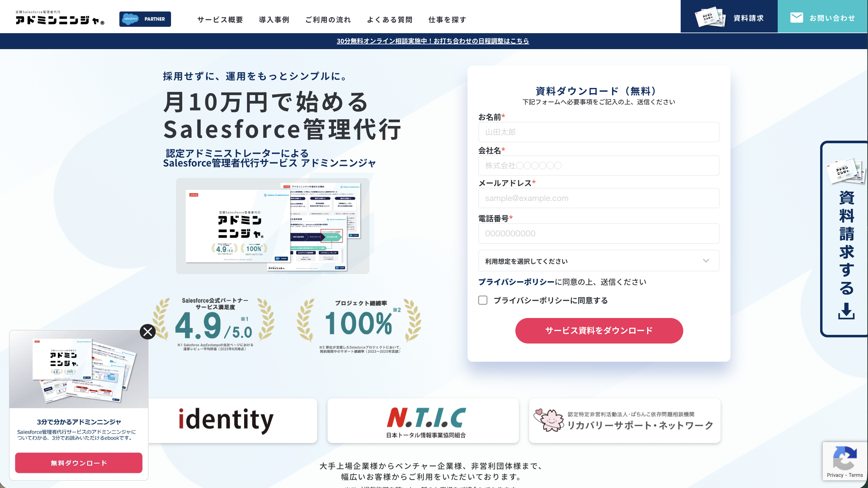Open the 利用想定を選択してください dropdown
The height and width of the screenshot is (488, 868).
[599, 261]
